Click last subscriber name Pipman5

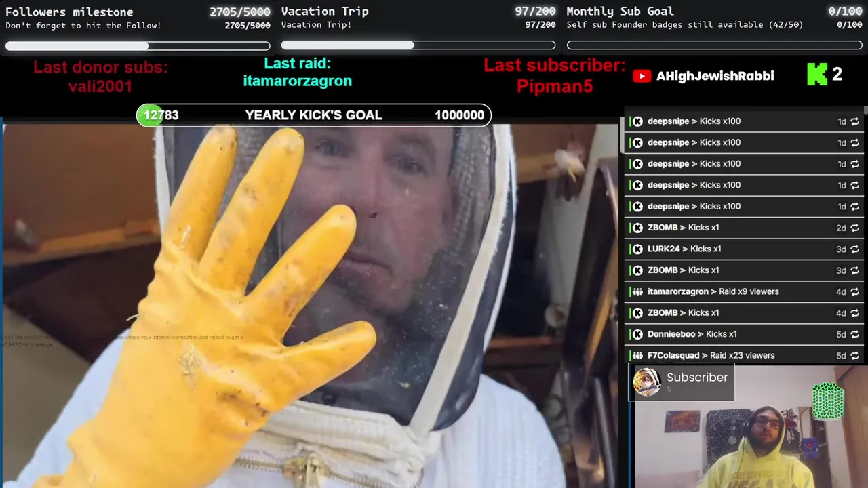point(555,87)
